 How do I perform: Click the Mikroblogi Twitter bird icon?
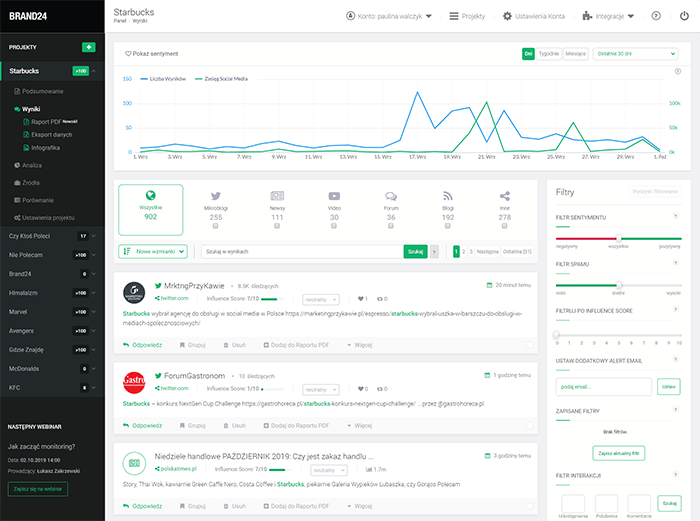pyautogui.click(x=216, y=196)
